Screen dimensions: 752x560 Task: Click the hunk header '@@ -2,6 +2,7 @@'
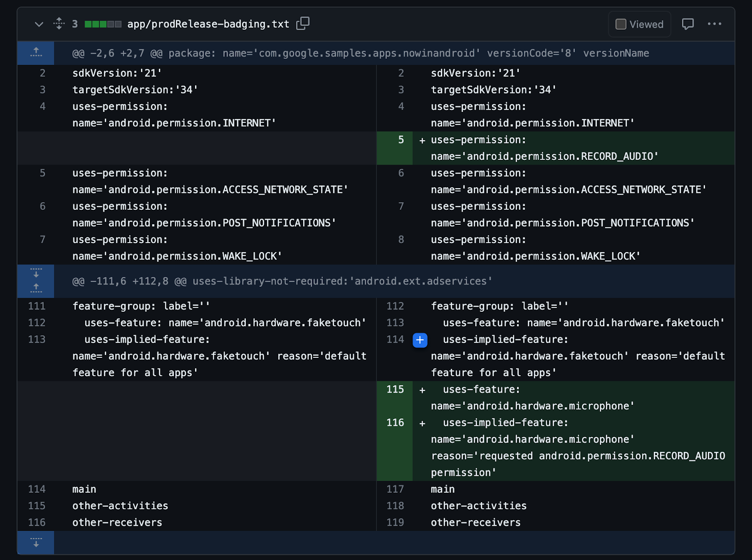[117, 53]
